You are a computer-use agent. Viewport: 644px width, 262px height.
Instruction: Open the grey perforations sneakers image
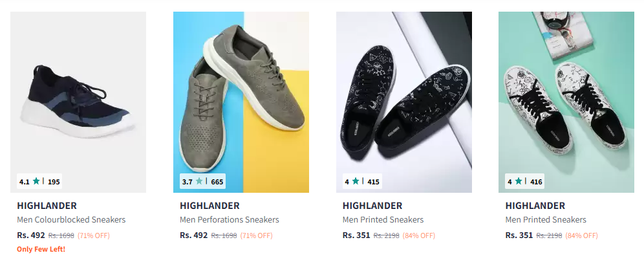[241, 102]
